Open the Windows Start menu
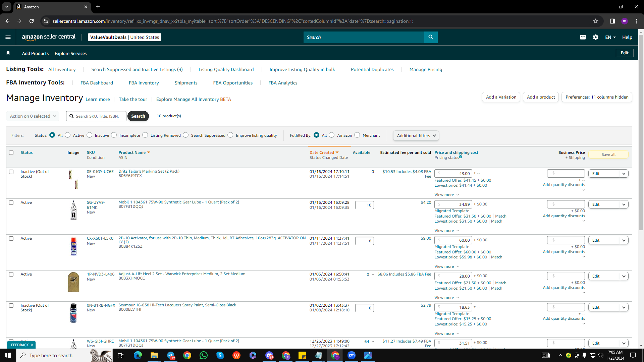 [x=8, y=355]
